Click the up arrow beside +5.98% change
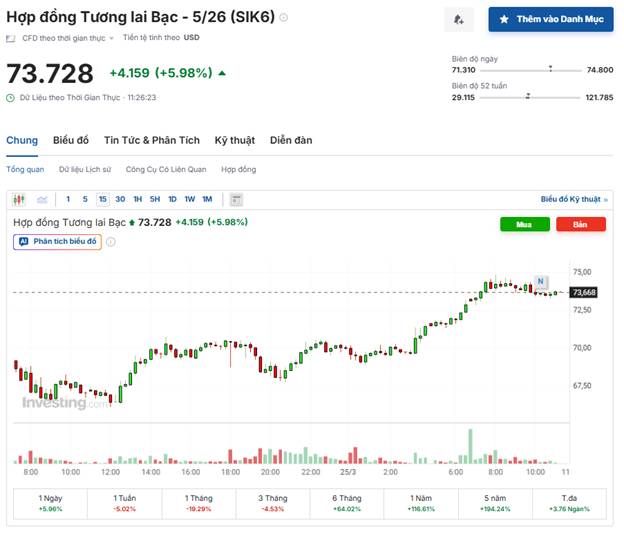 pos(222,73)
